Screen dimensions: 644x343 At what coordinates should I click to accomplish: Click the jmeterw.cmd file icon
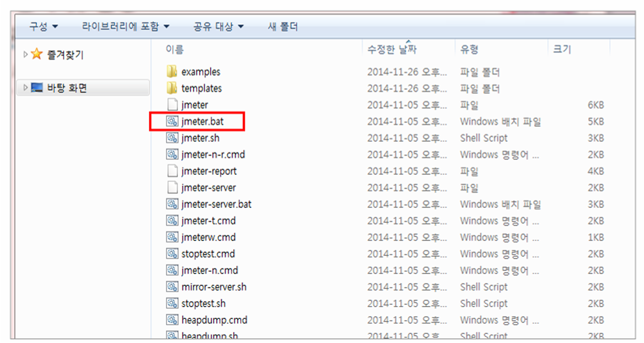172,237
